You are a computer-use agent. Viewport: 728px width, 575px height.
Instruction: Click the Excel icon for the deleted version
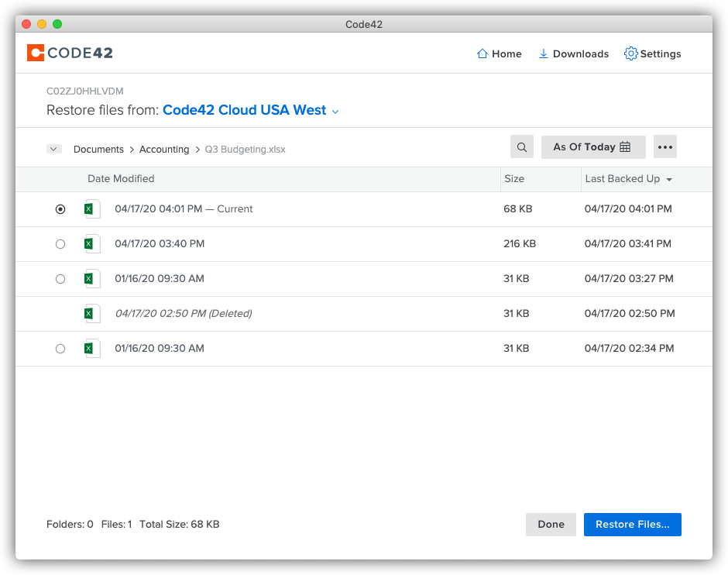[92, 313]
